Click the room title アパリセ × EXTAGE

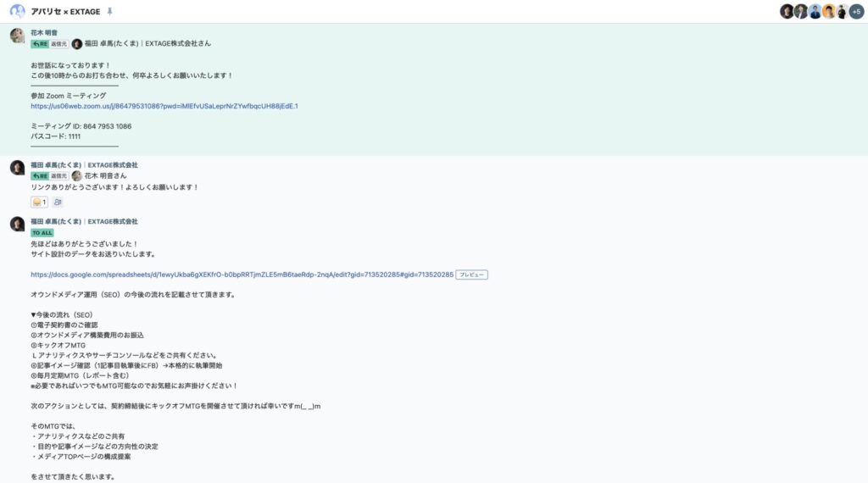coord(66,12)
